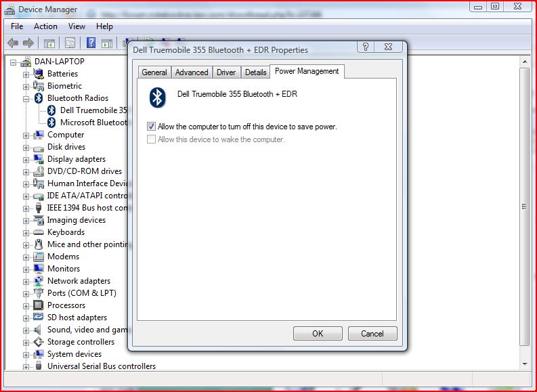This screenshot has width=537, height=392.
Task: Click the Network adapters category icon
Action: (39, 281)
